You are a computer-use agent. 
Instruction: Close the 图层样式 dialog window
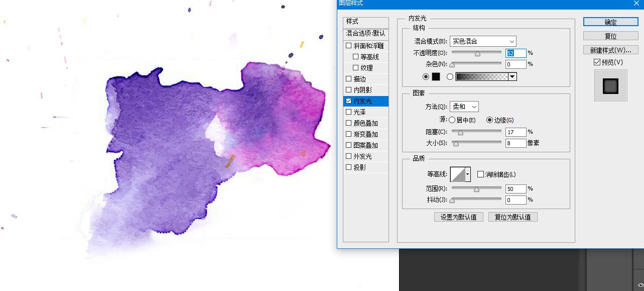(636, 4)
